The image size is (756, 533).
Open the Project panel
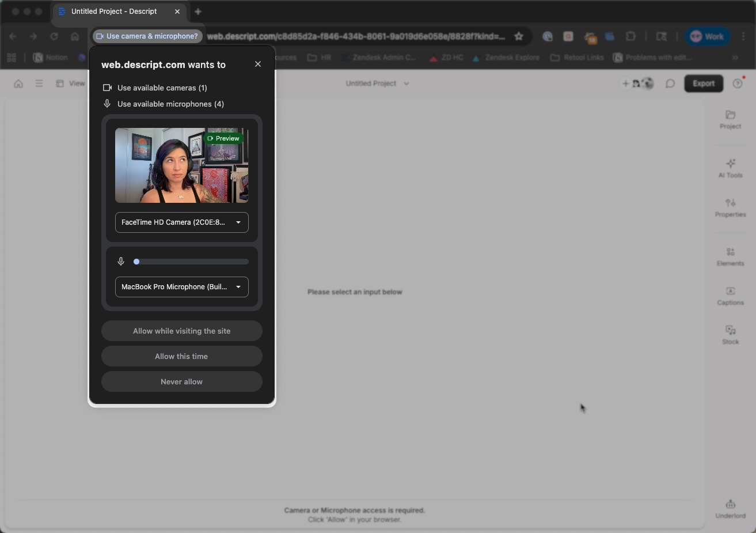click(x=730, y=119)
